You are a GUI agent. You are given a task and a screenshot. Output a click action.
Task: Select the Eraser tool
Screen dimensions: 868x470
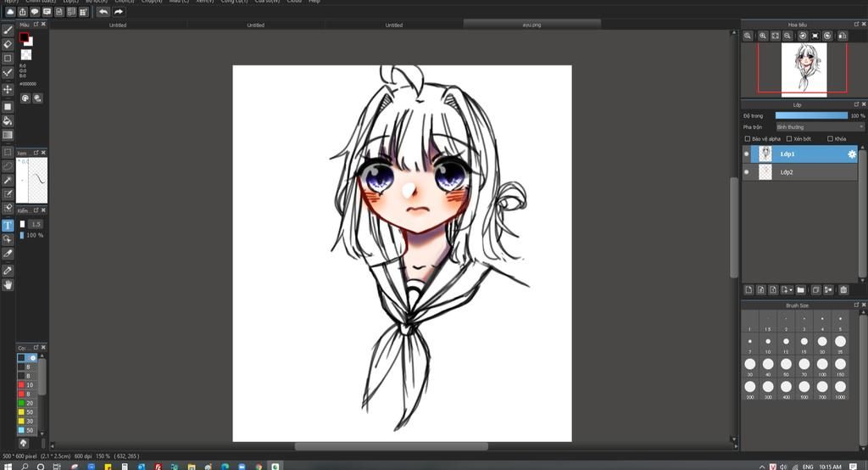[x=8, y=44]
